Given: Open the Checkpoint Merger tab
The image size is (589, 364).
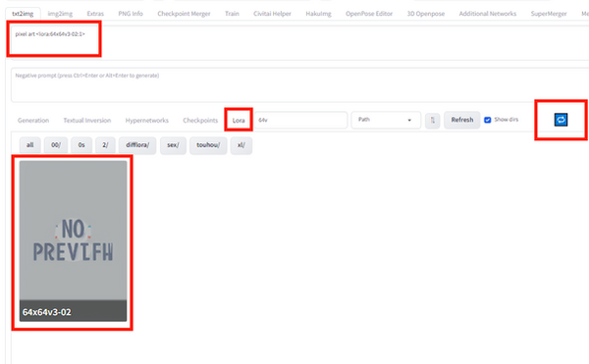Looking at the screenshot, I should click(x=184, y=14).
